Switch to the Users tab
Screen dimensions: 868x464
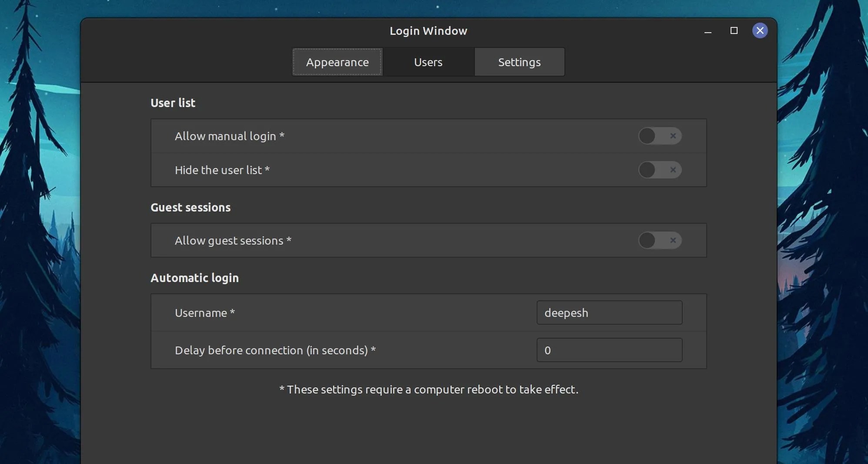(x=428, y=62)
